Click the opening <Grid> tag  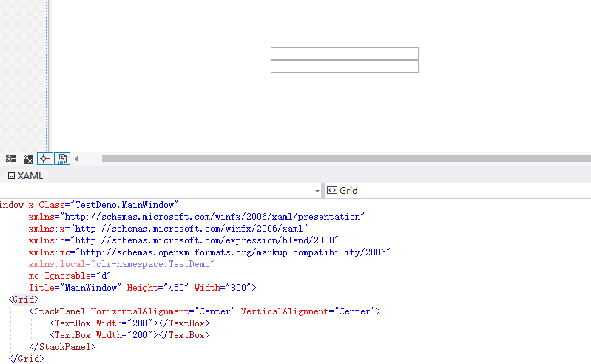(24, 300)
